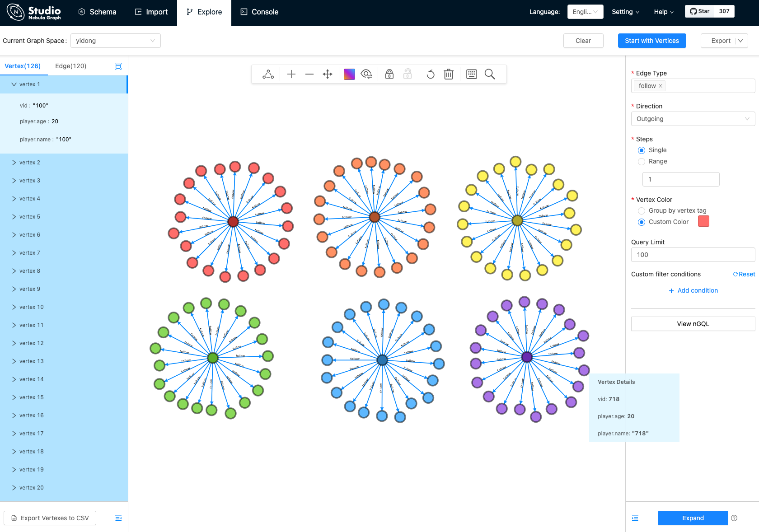
Task: Click the help question mark beside Expand
Action: (734, 518)
